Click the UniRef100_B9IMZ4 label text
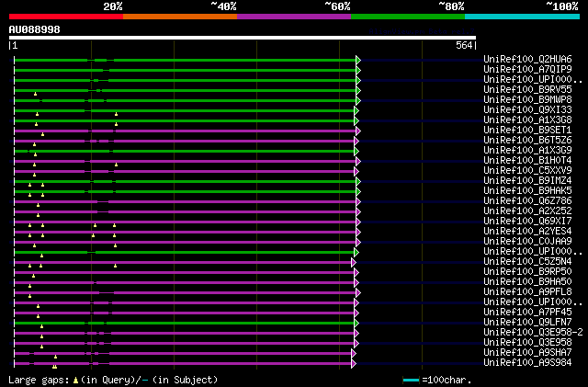This screenshot has height=387, width=588. point(527,180)
